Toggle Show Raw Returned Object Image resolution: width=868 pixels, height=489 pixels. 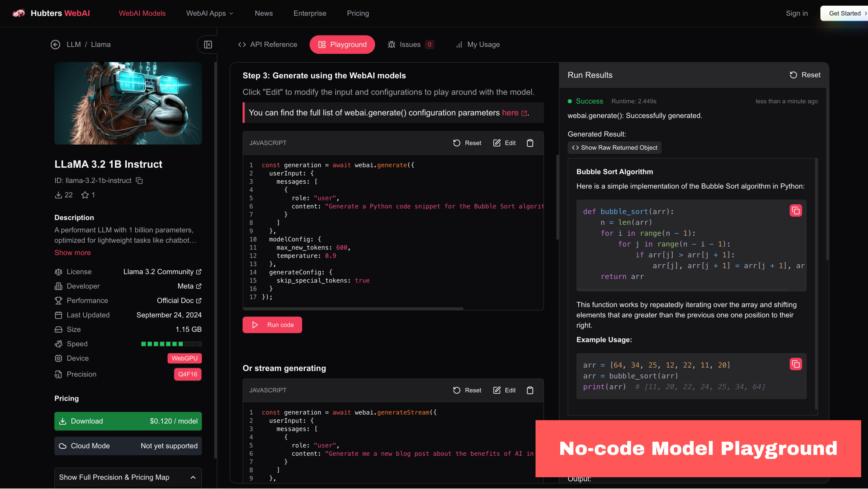click(x=614, y=148)
